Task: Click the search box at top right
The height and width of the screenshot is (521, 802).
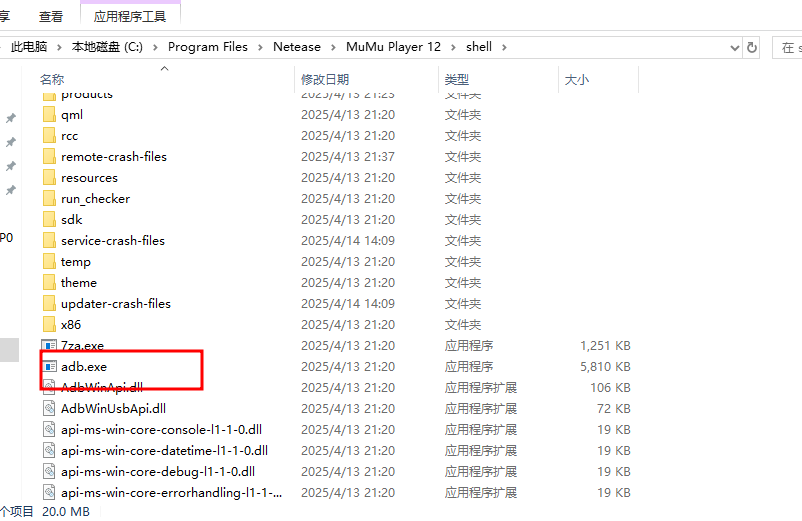Action: click(x=788, y=47)
